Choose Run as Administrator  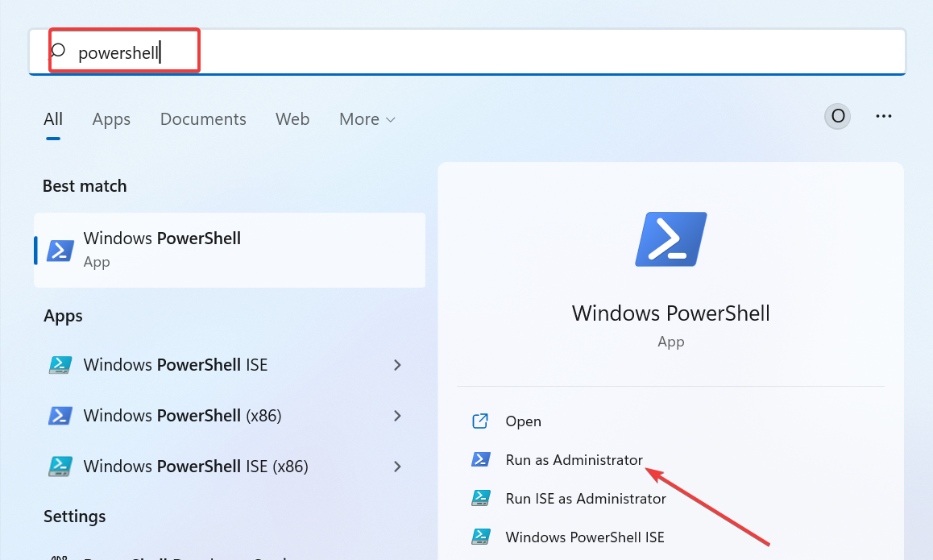point(574,460)
